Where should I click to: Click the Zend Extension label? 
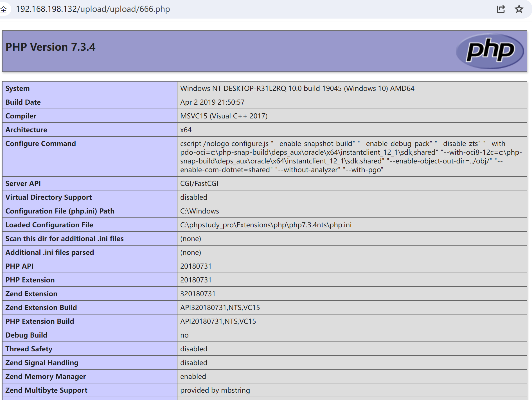point(31,294)
